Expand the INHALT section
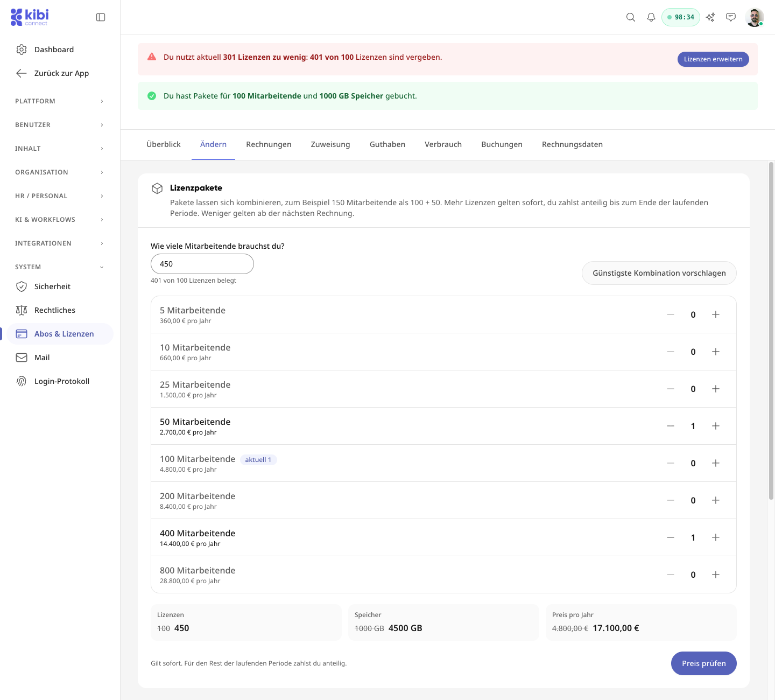Viewport: 775px width, 700px height. coord(60,149)
